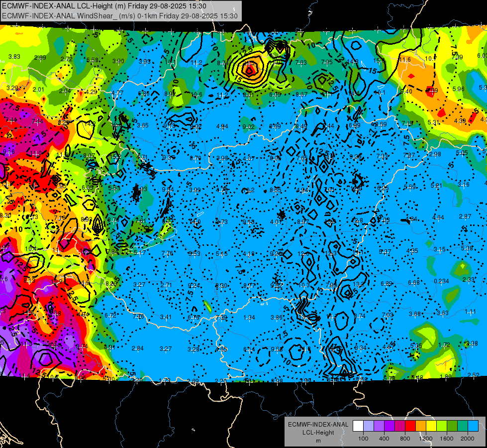Select the grid value 1.80
The height and width of the screenshot is (448, 487).
click(x=446, y=376)
